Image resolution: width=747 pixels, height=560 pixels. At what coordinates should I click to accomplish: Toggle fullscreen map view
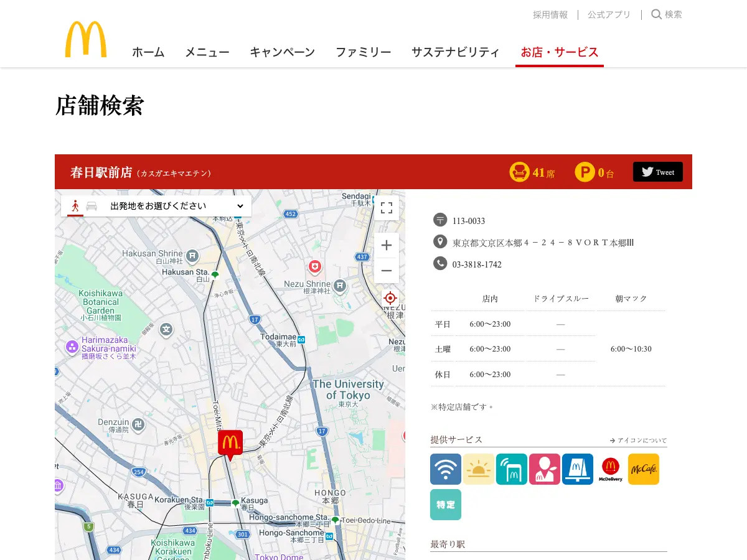(387, 208)
